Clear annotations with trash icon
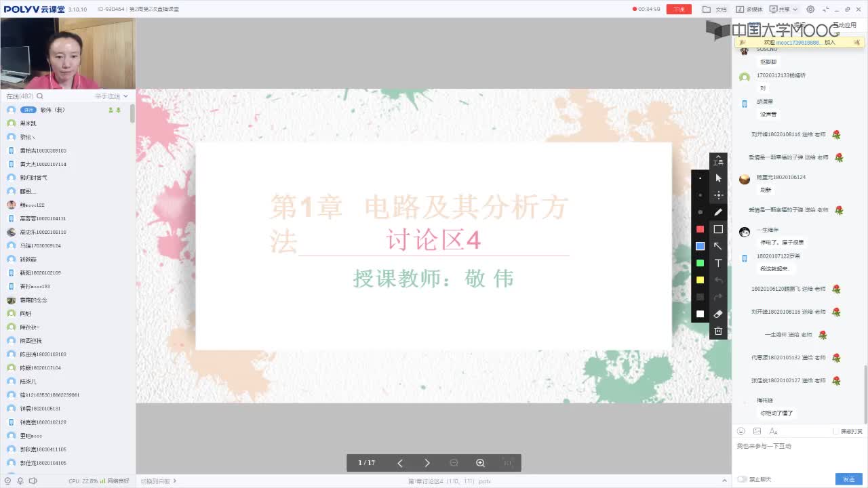The height and width of the screenshot is (488, 868). [718, 331]
